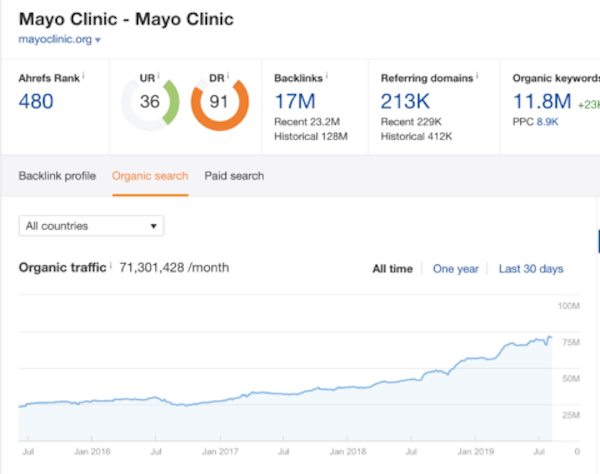600x474 pixels.
Task: Click the Backlinks info icon
Action: point(326,76)
